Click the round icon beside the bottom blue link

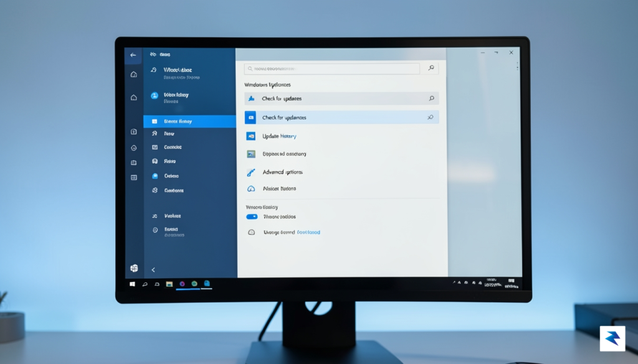pos(252,232)
